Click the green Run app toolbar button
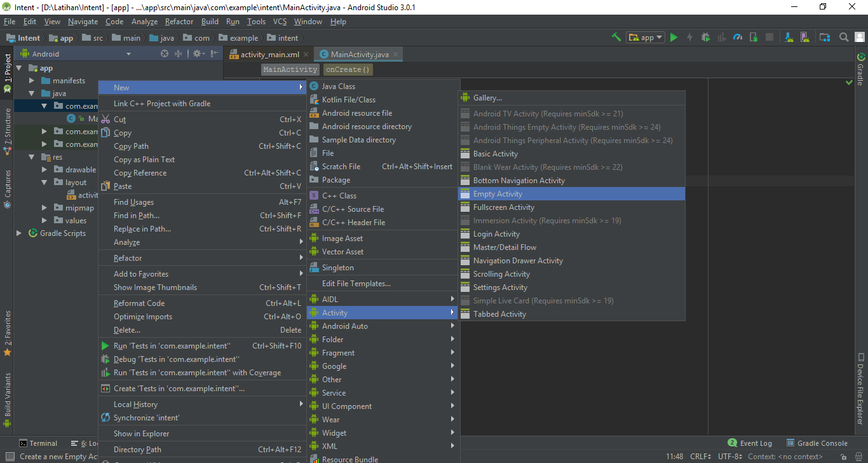868x463 pixels. pyautogui.click(x=674, y=38)
